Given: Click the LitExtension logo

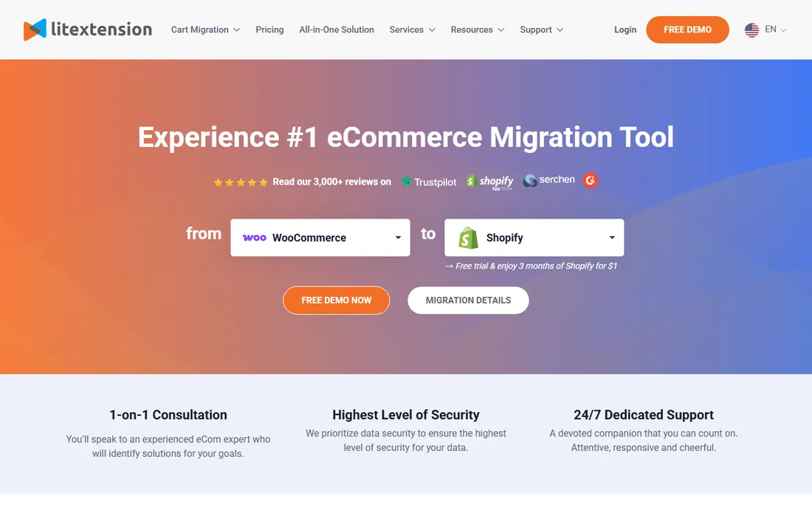Looking at the screenshot, I should (x=88, y=30).
